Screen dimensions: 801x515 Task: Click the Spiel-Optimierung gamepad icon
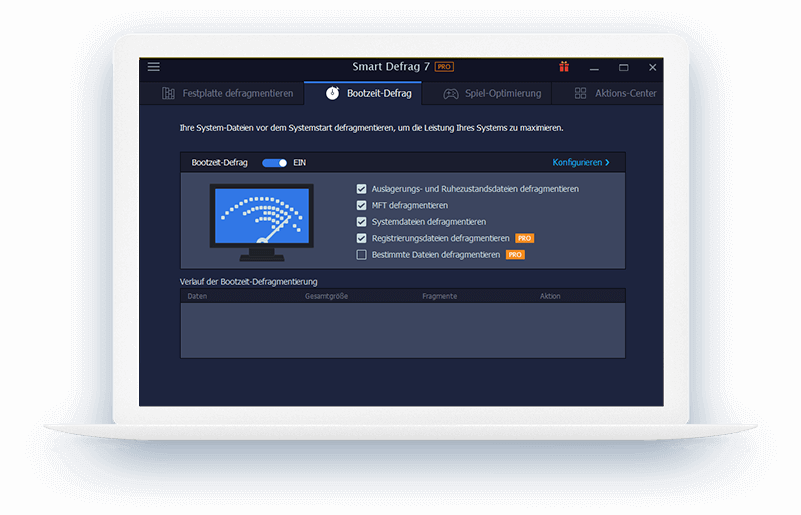click(451, 94)
